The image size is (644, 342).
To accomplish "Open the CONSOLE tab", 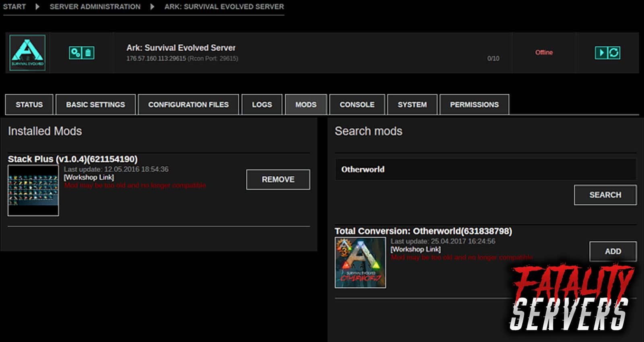I will pos(357,105).
